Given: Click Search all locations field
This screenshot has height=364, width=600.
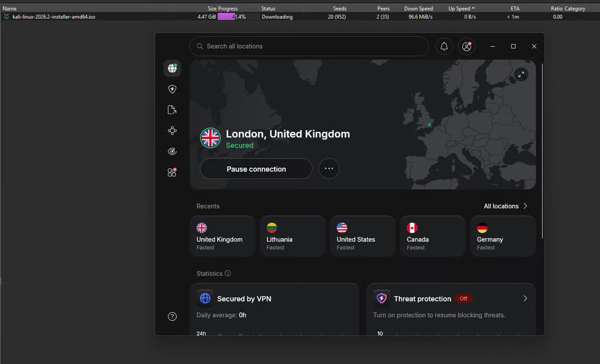Looking at the screenshot, I should click(x=309, y=46).
